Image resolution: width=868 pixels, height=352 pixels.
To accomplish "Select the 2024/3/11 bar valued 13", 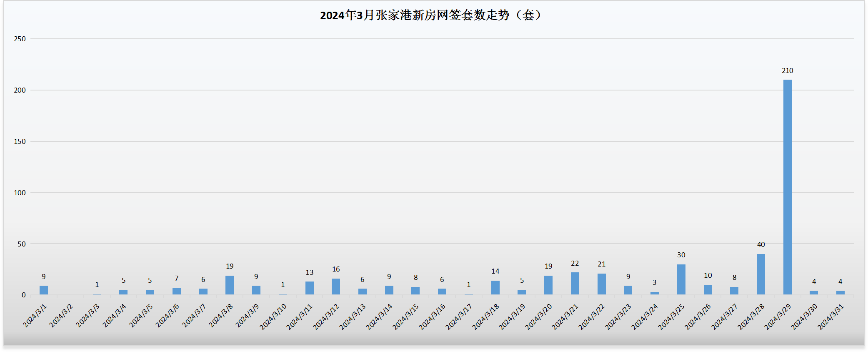I will 309,288.
